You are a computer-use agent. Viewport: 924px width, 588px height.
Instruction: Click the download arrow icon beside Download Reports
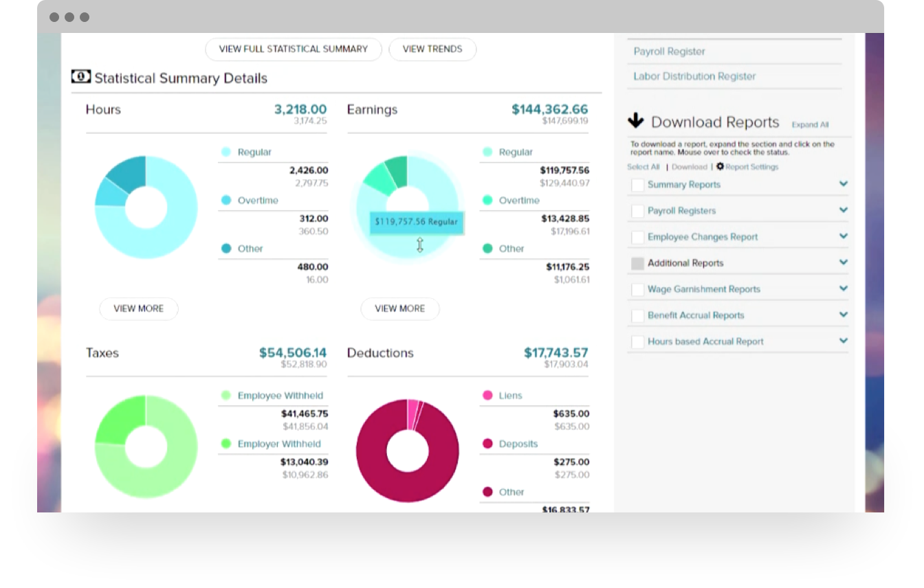[x=636, y=120]
